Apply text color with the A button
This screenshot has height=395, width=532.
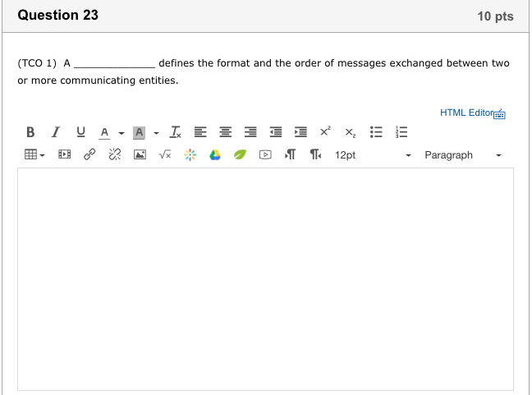coord(104,132)
